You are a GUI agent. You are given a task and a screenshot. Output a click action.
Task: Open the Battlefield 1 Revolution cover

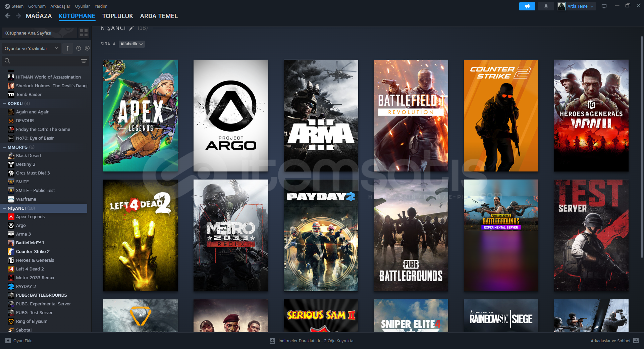(411, 115)
